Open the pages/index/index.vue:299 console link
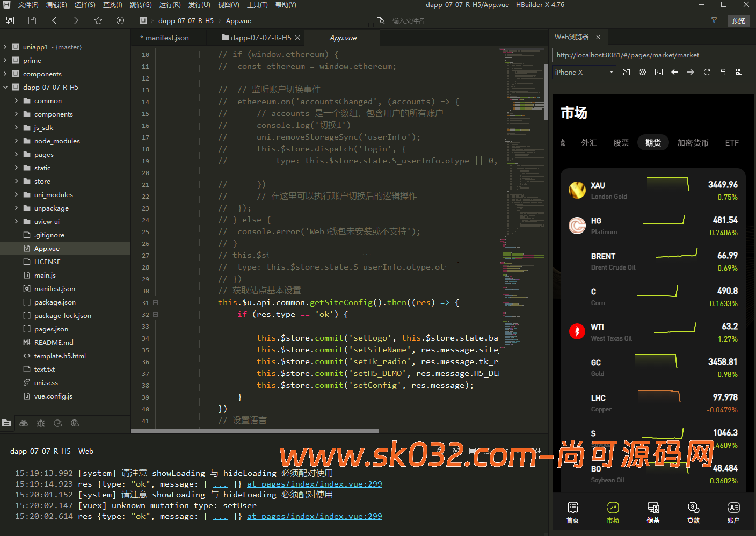 [315, 516]
